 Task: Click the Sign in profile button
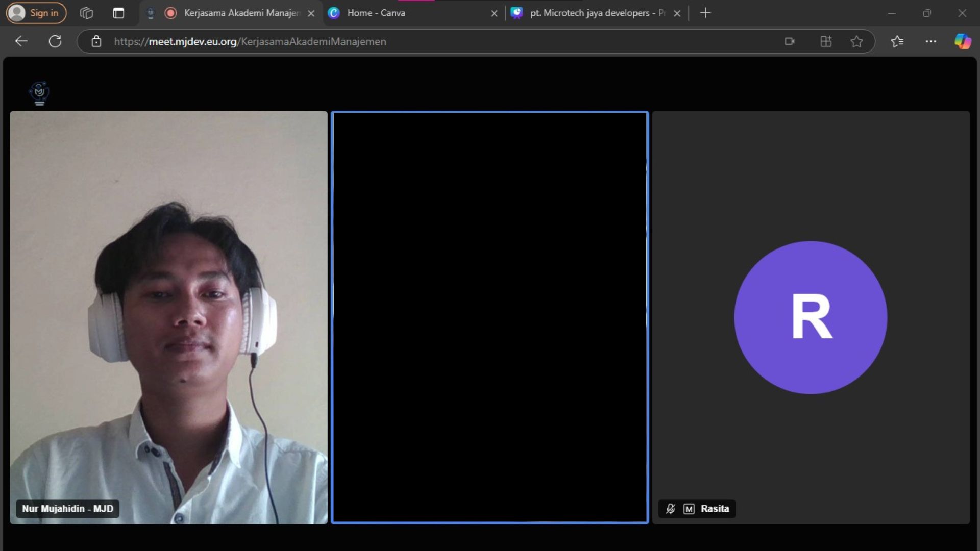(x=36, y=13)
